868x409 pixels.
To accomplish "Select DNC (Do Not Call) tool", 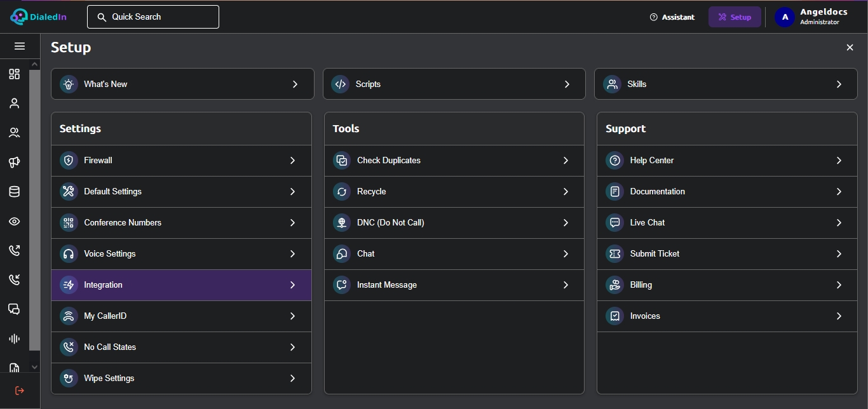I will (x=454, y=223).
